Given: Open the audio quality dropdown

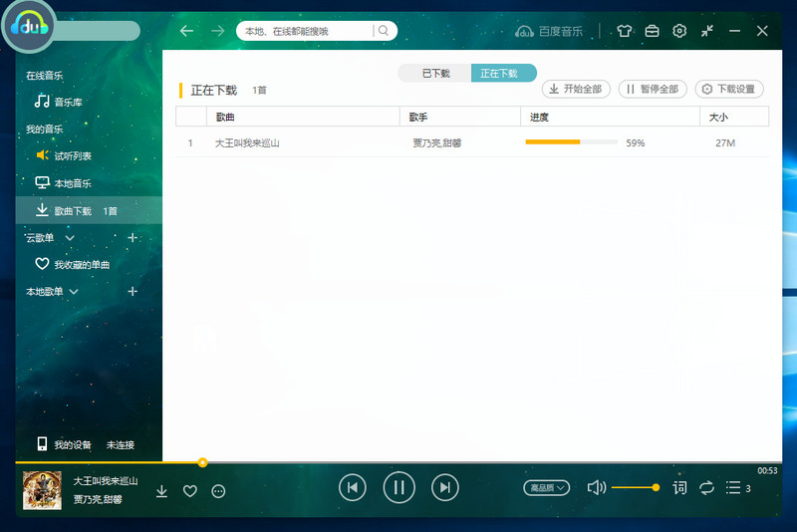Looking at the screenshot, I should pos(547,487).
